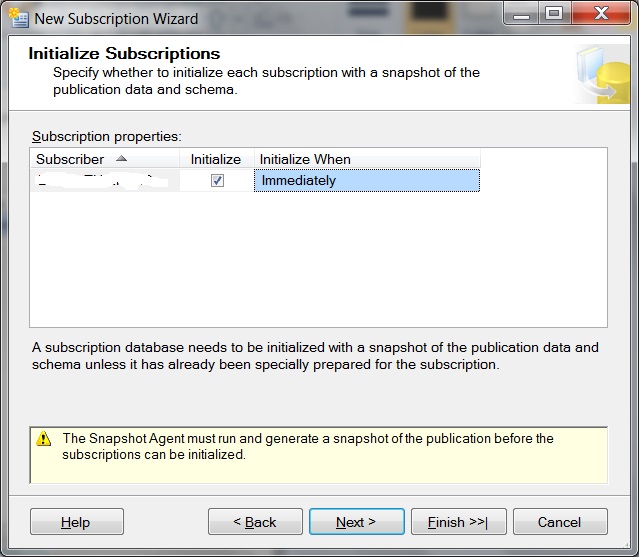Close the wizard with the red X
This screenshot has height=557, width=639.
[x=601, y=14]
